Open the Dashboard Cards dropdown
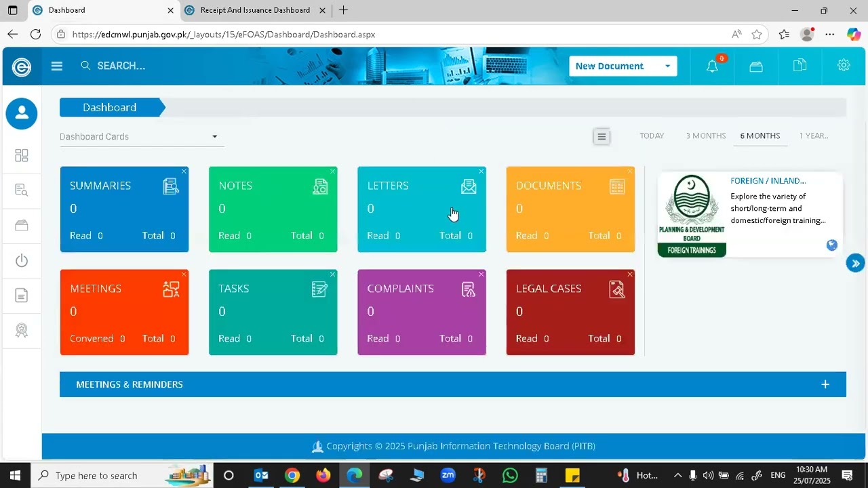The image size is (868, 488). (142, 137)
